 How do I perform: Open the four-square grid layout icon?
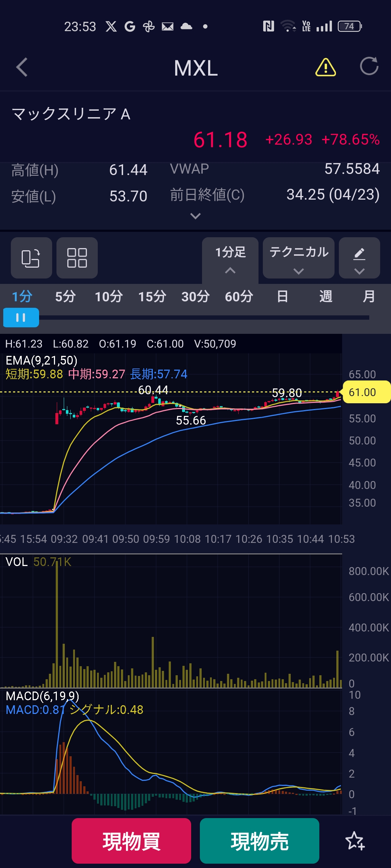pos(77,258)
